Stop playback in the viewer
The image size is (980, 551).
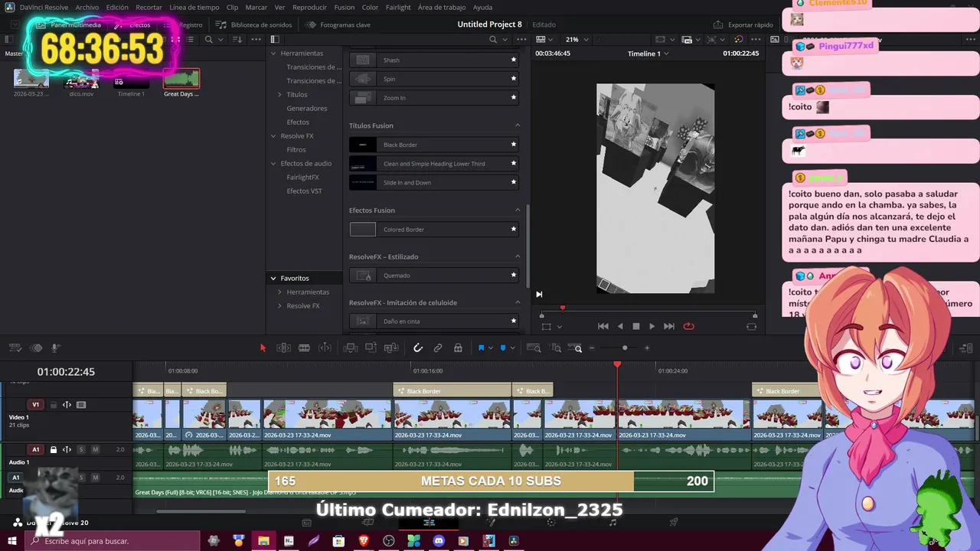click(635, 326)
